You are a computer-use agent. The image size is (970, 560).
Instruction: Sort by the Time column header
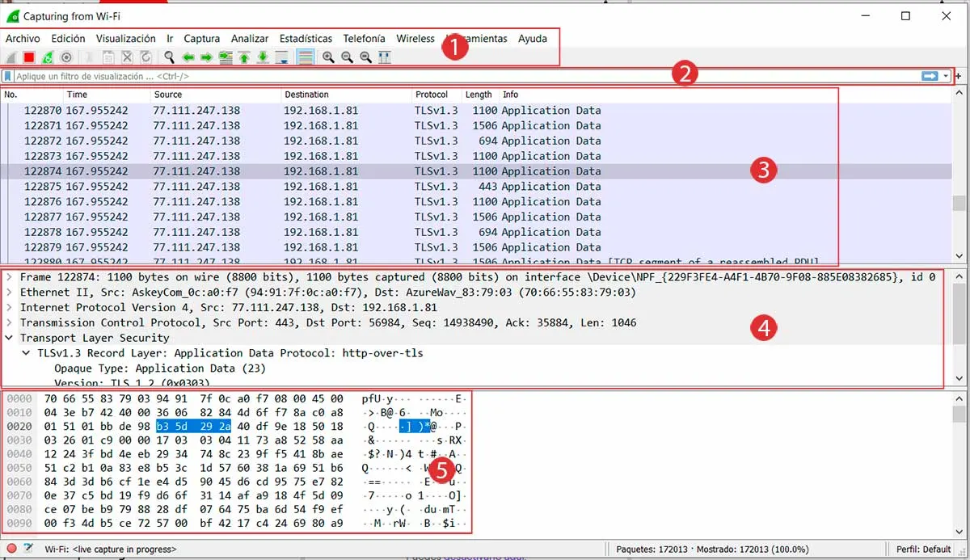[x=107, y=95]
